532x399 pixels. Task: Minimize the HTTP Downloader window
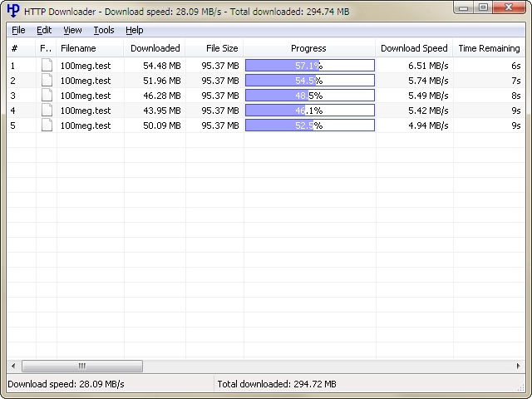point(464,7)
